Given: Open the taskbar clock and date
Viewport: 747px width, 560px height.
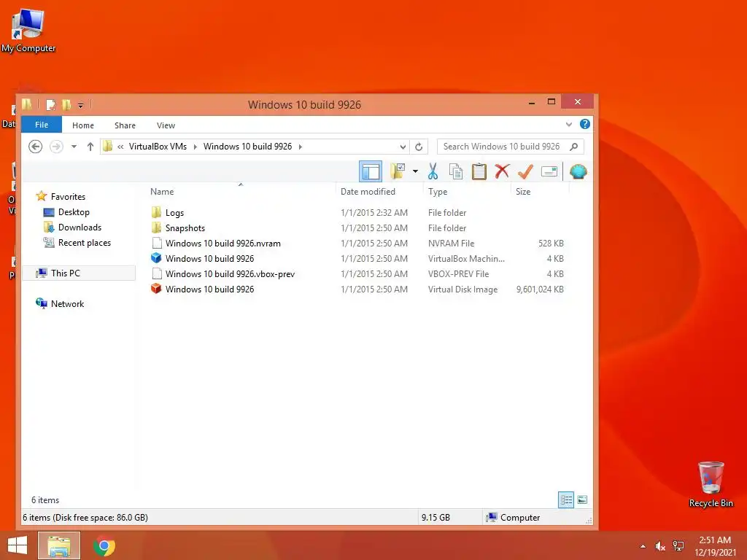Looking at the screenshot, I should click(x=715, y=546).
